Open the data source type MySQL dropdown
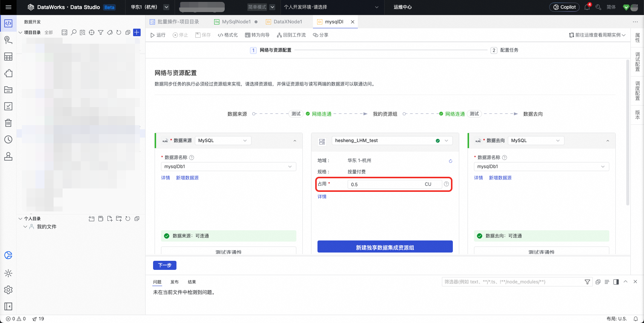Viewport: 644px width, 323px height. point(223,141)
